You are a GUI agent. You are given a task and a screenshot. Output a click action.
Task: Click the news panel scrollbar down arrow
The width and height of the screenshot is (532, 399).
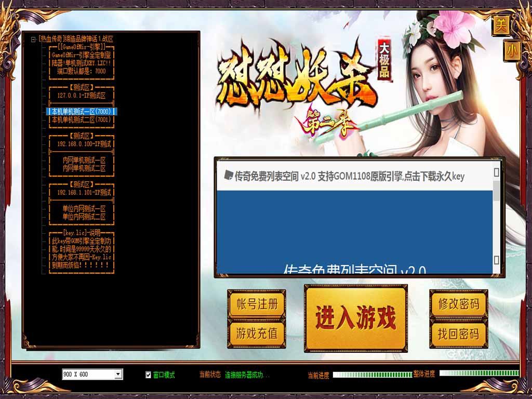click(496, 260)
